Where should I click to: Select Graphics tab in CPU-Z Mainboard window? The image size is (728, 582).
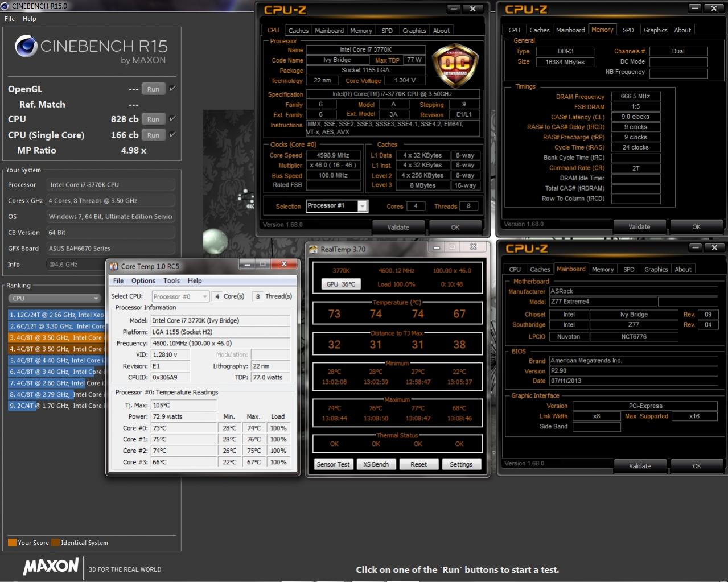[x=656, y=270]
